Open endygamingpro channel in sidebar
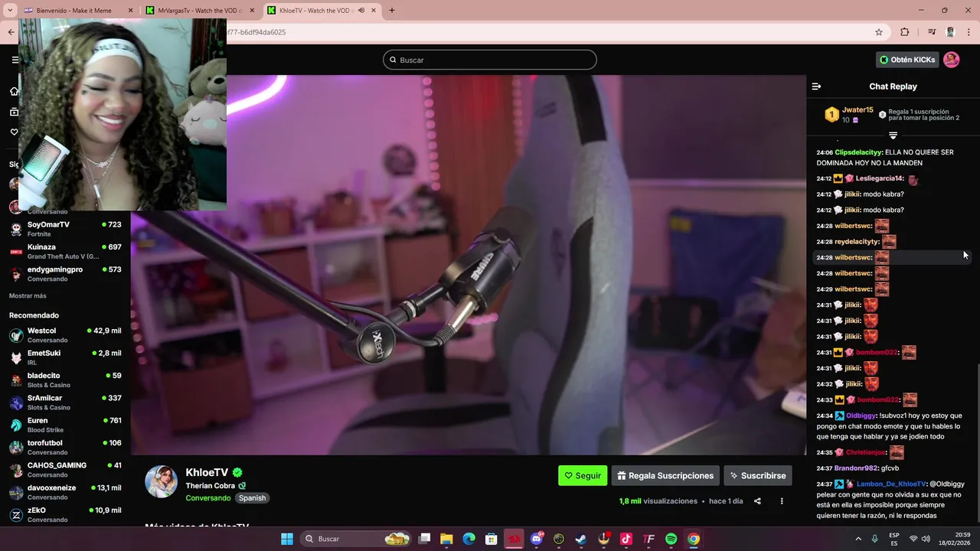The width and height of the screenshot is (980, 551). (x=65, y=274)
